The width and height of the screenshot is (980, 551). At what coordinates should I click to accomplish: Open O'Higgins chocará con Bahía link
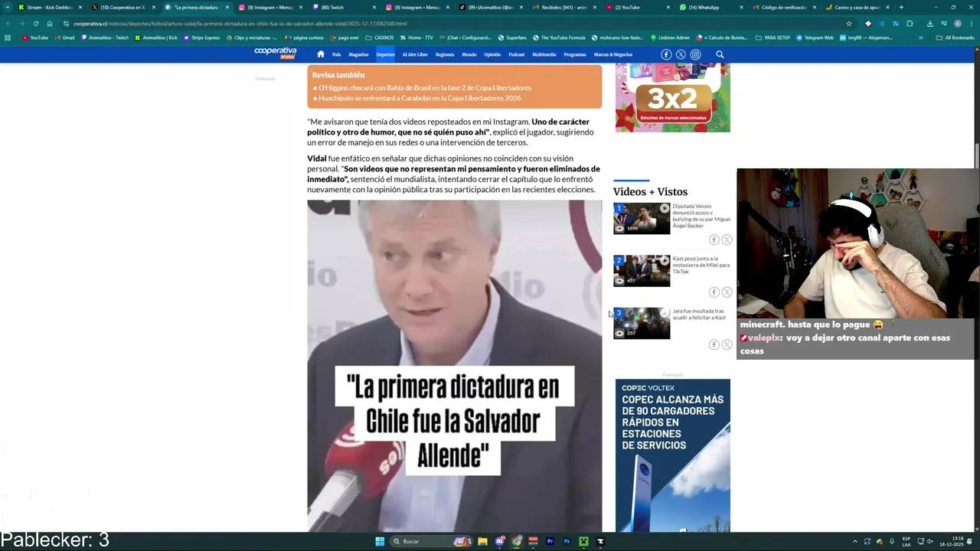pos(425,87)
